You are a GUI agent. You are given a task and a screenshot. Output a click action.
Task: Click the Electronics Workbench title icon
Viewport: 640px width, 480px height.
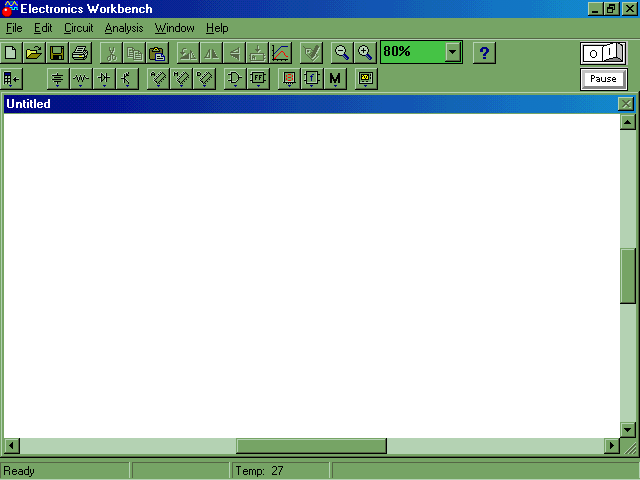click(x=10, y=9)
